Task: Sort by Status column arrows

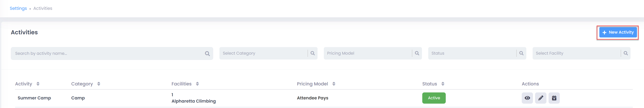Action: point(443,84)
